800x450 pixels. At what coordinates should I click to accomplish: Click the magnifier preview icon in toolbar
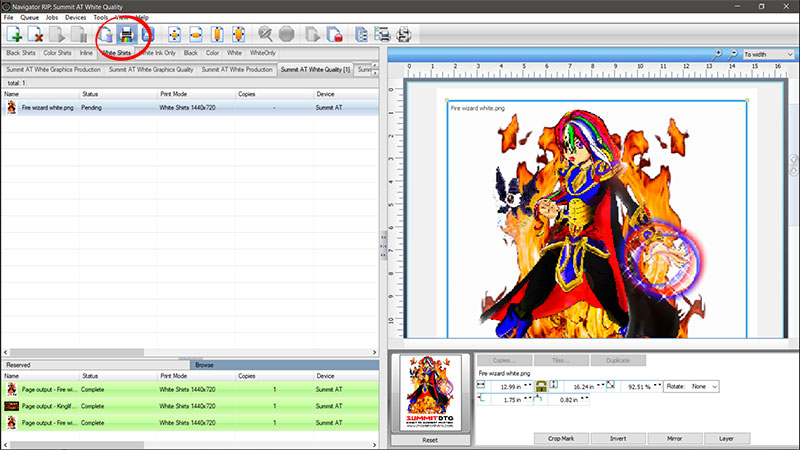(x=265, y=34)
